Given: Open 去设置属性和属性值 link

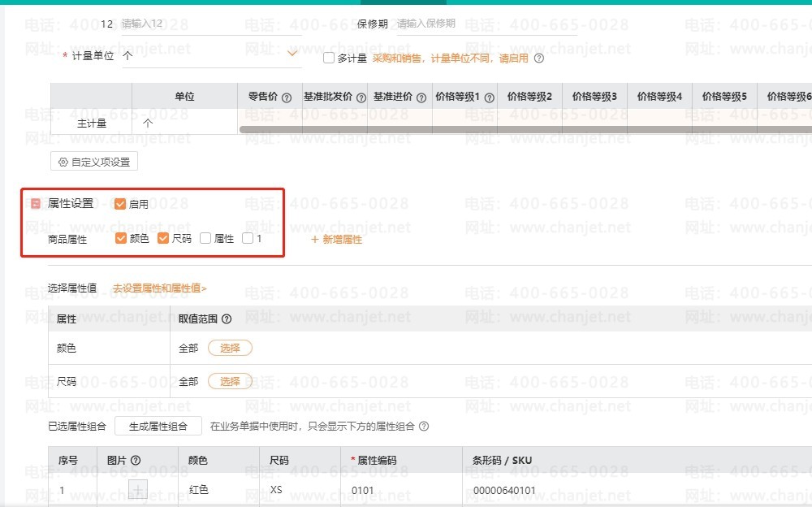Looking at the screenshot, I should [159, 288].
